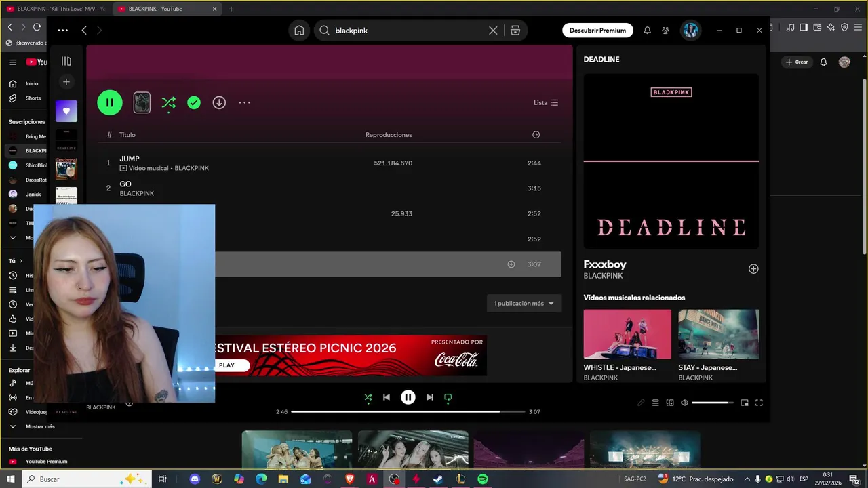Seek within the song progress bar

[408, 411]
